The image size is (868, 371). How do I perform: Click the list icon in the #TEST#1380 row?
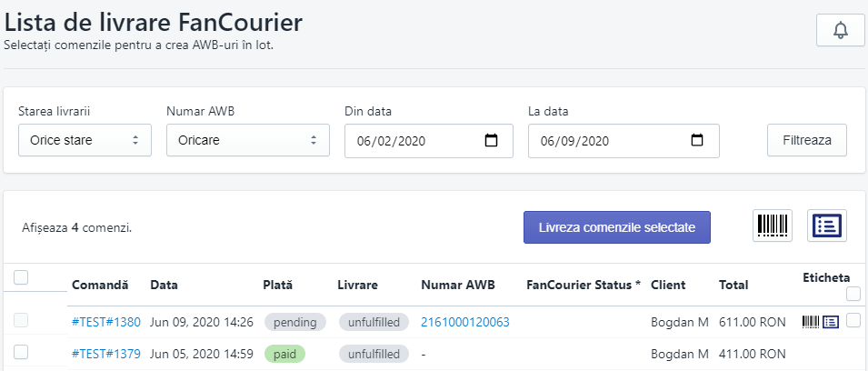tap(831, 322)
